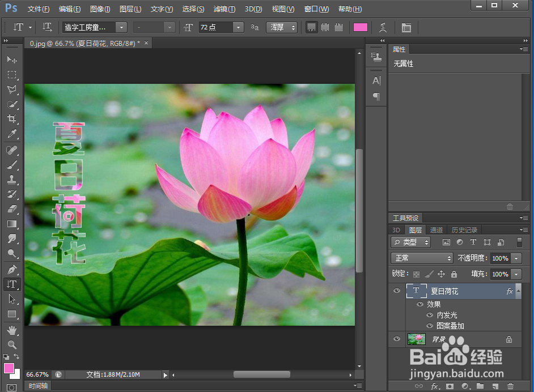
Task: Swap foreground and background colors
Action: coord(16,356)
